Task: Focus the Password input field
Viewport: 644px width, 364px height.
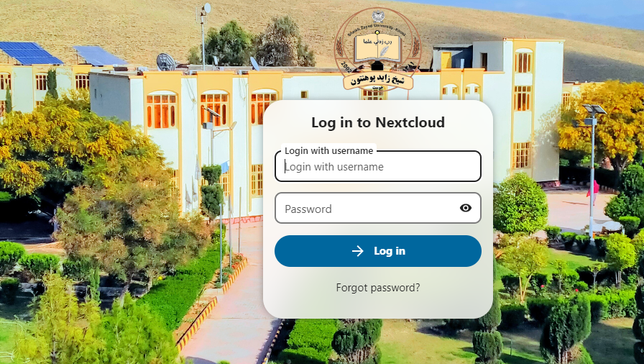Action: 378,209
